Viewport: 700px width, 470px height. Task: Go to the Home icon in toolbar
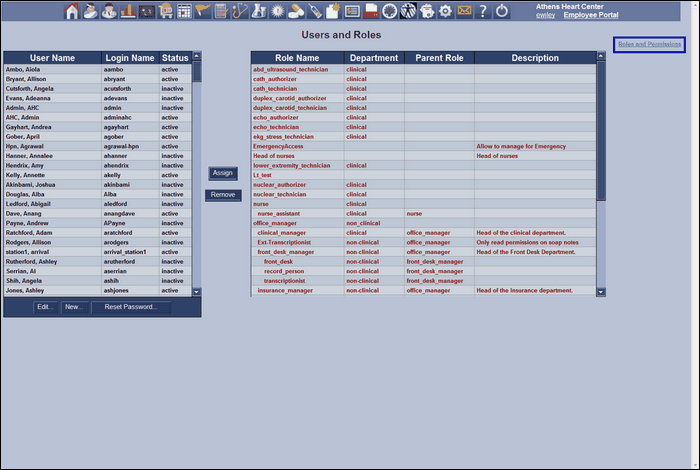coord(71,11)
